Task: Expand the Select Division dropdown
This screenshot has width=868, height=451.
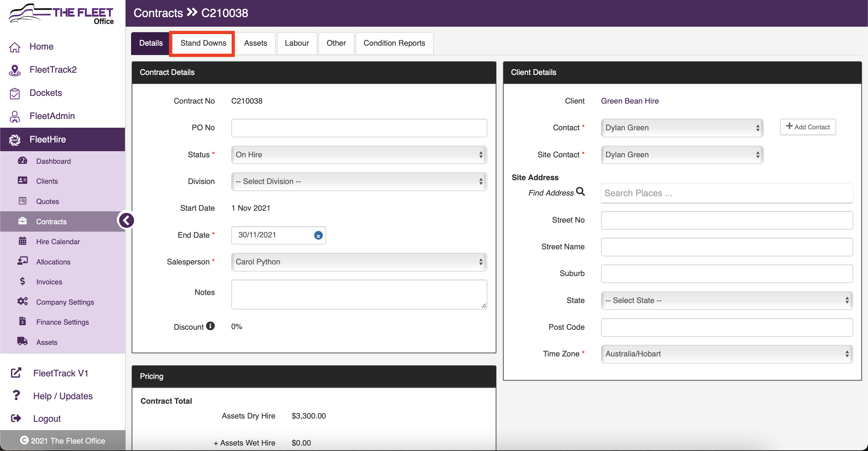Action: [359, 181]
